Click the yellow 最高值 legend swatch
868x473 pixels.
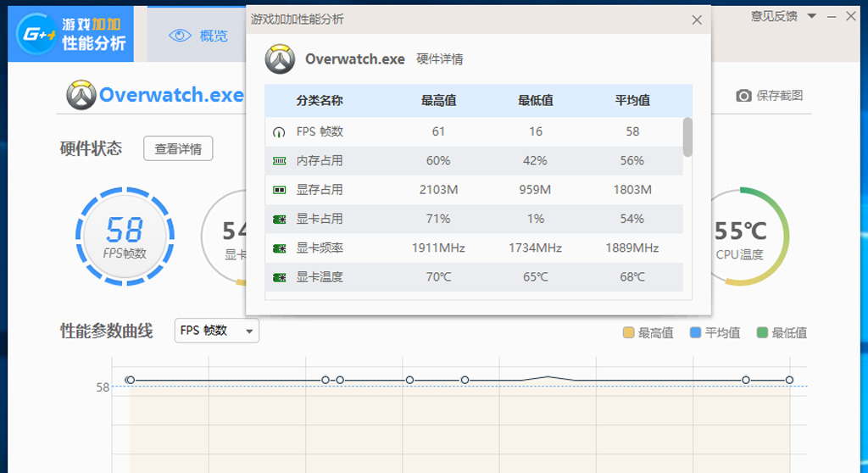[x=628, y=332]
